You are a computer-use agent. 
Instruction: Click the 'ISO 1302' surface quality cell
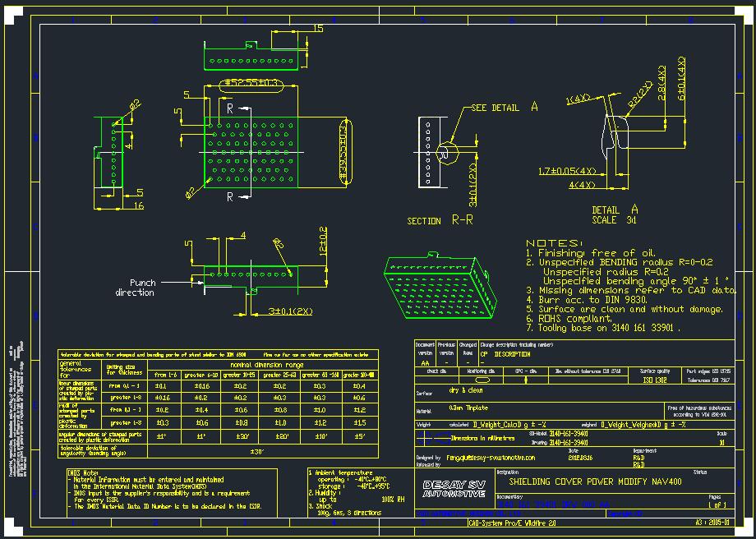[654, 380]
